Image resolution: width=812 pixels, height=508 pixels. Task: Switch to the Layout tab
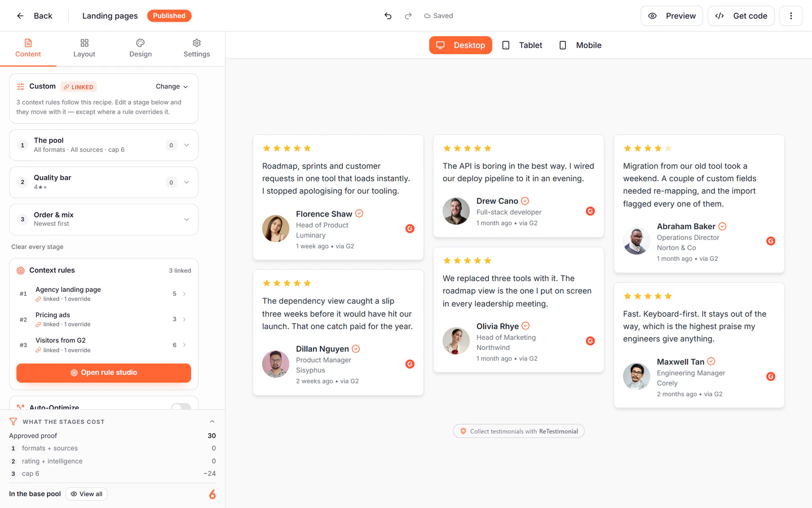point(85,49)
